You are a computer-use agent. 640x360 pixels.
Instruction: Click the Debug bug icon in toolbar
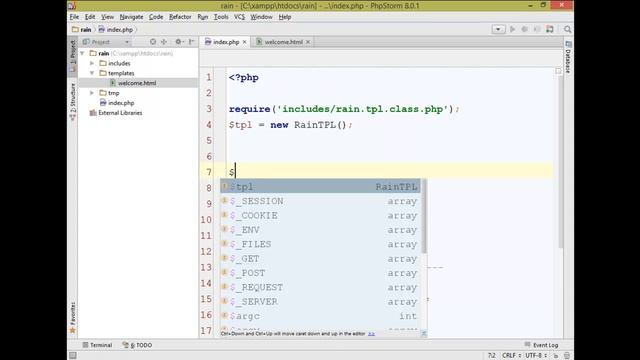pos(525,29)
